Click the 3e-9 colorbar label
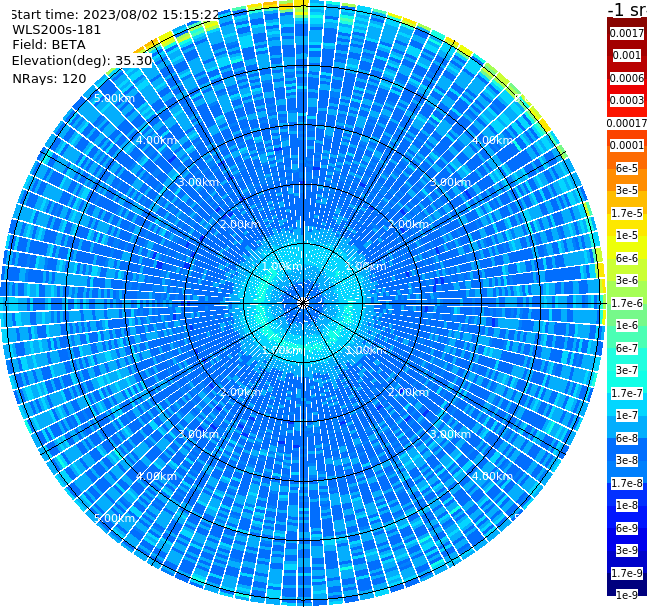 (627, 550)
